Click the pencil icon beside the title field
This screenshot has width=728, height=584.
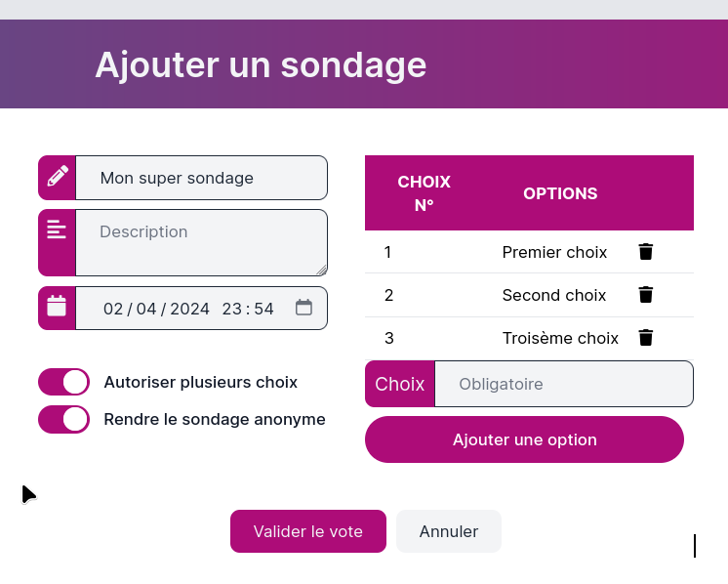click(x=58, y=177)
